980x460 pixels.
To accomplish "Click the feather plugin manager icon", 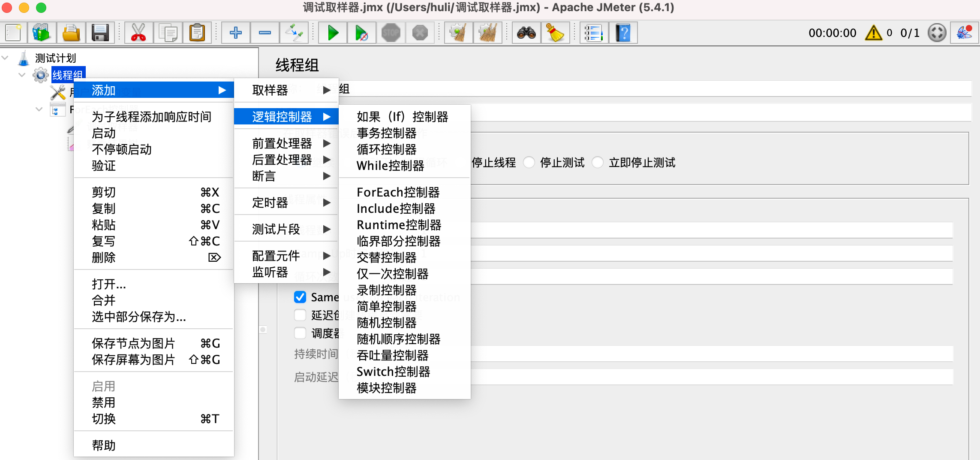I will (964, 33).
